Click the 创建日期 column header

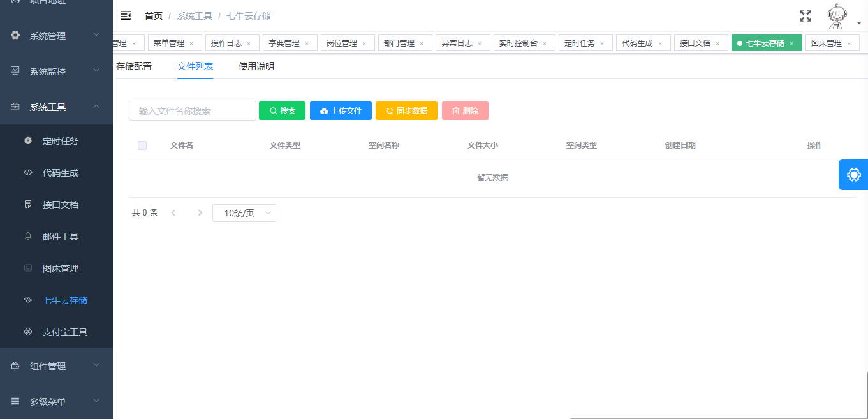coord(680,145)
